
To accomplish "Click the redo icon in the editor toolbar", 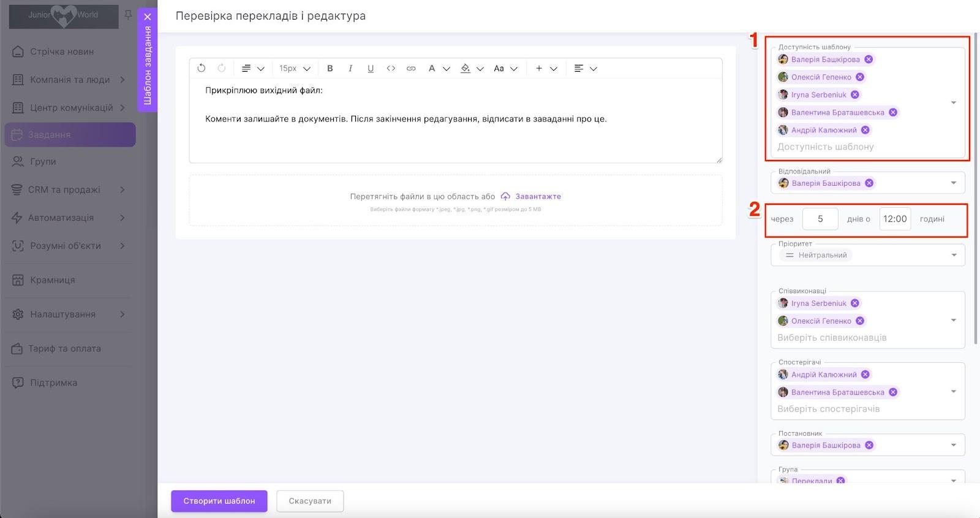I will 222,68.
